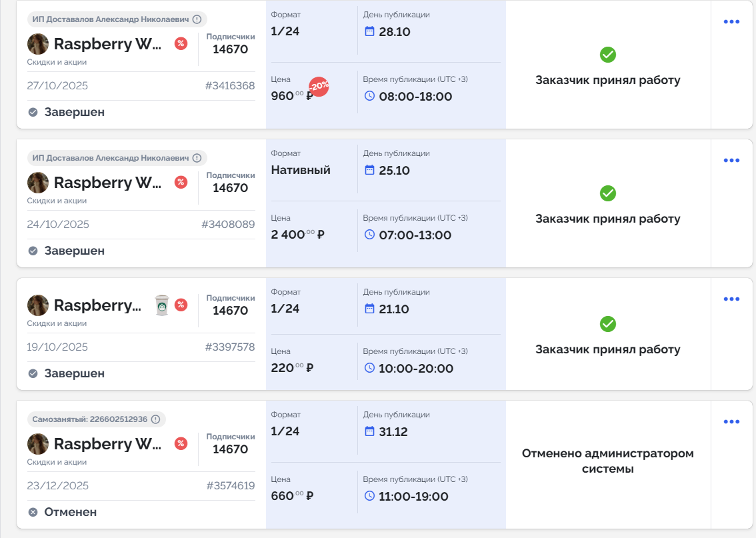756x538 pixels.
Task: Click info icon beside Самозанятый: 226602512936
Action: tap(155, 419)
